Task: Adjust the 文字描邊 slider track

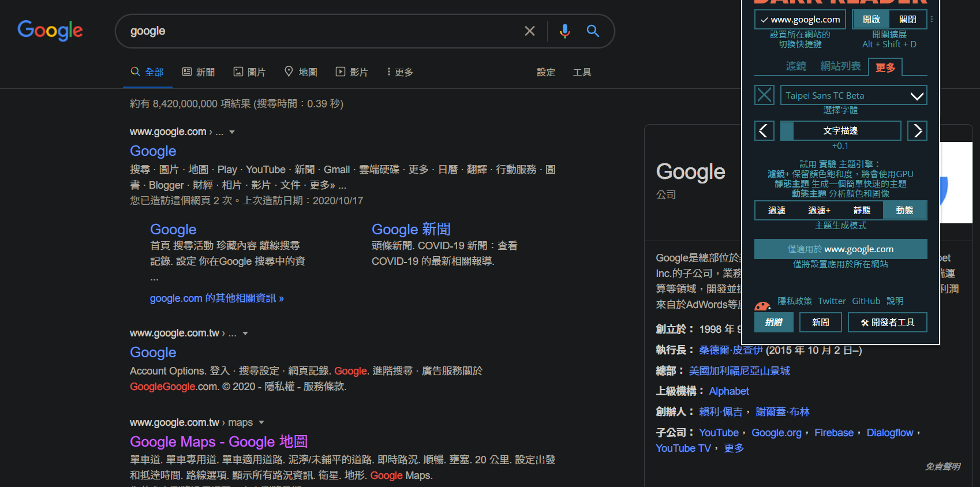Action: (840, 131)
